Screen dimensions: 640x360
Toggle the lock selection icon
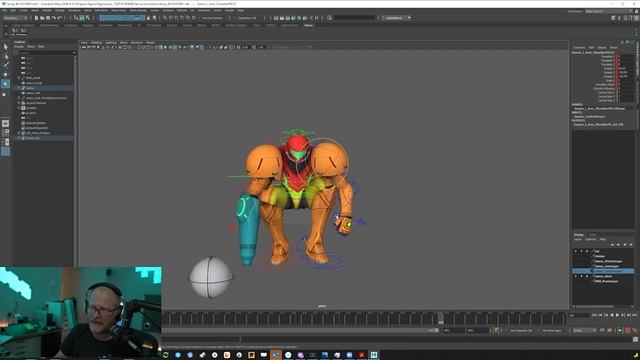coord(148,18)
